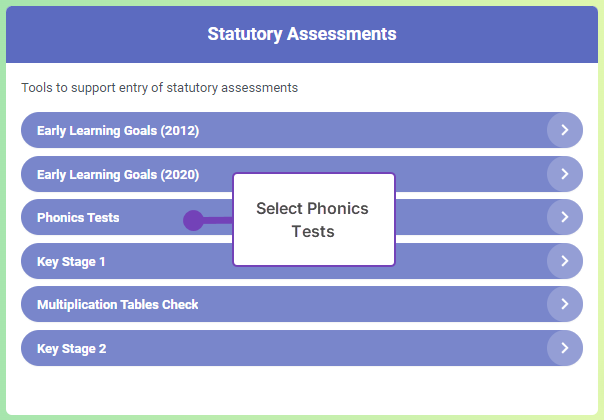Open the Key Stage 2 label
The width and height of the screenshot is (604, 420).
71,349
